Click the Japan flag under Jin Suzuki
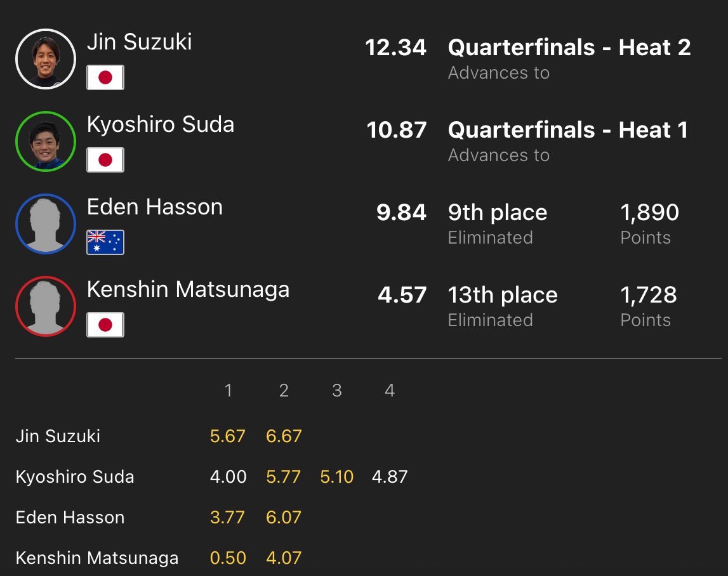728x576 pixels. click(105, 77)
